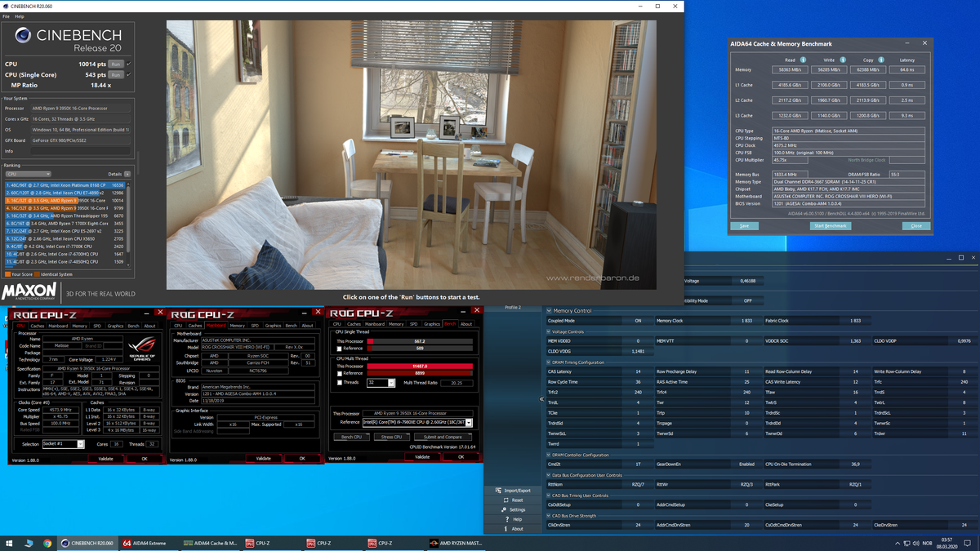Switch to AMD Ryzen Master taskbar item
980x551 pixels.
point(456,543)
